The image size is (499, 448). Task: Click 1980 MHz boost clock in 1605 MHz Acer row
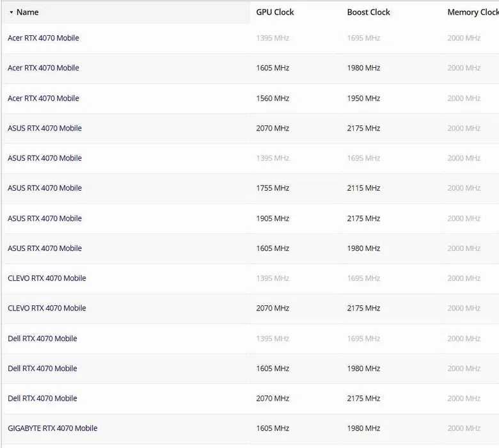point(364,68)
